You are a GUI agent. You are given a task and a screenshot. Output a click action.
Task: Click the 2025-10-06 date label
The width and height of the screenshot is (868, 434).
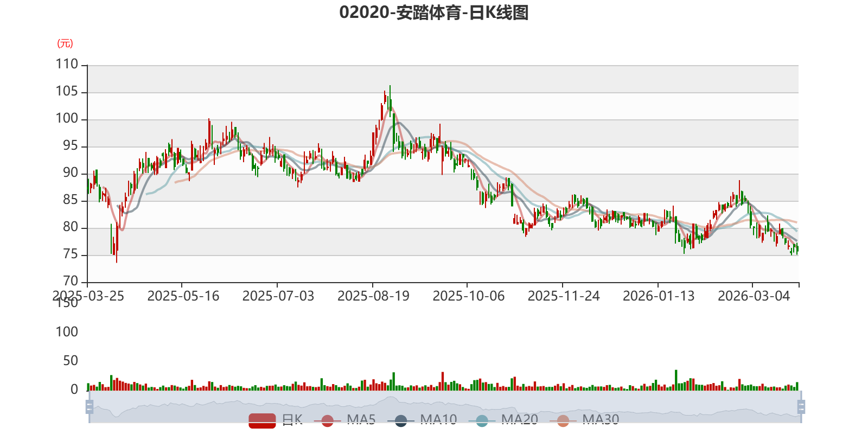(x=469, y=296)
